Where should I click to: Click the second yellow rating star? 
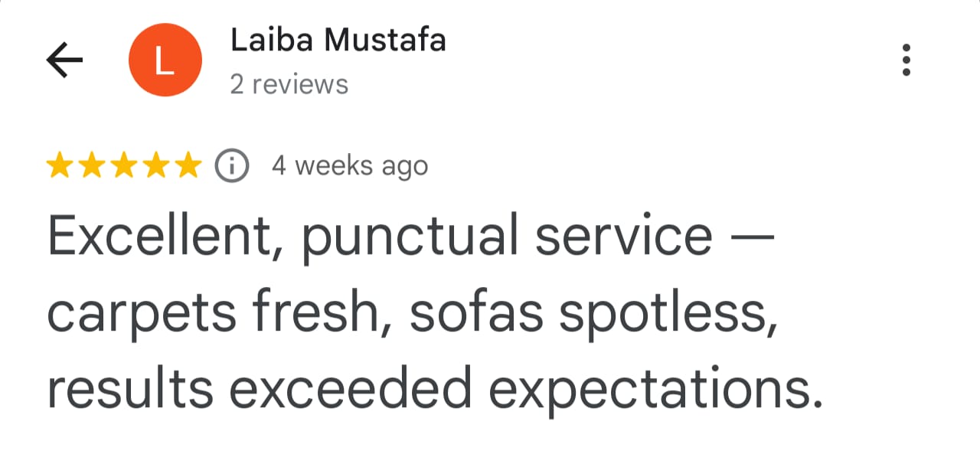91,165
